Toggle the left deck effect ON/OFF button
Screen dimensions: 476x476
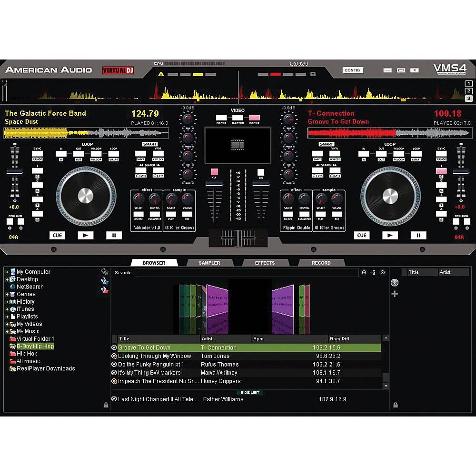pos(139,214)
